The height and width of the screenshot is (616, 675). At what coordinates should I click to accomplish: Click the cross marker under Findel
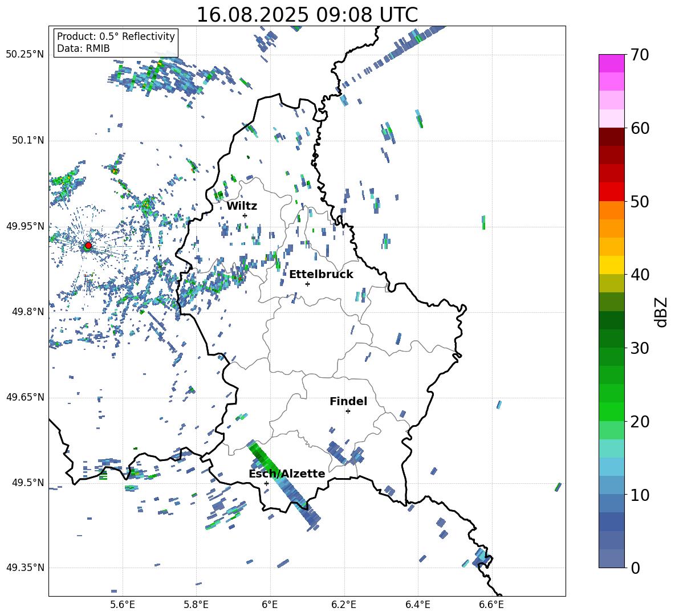(x=348, y=411)
